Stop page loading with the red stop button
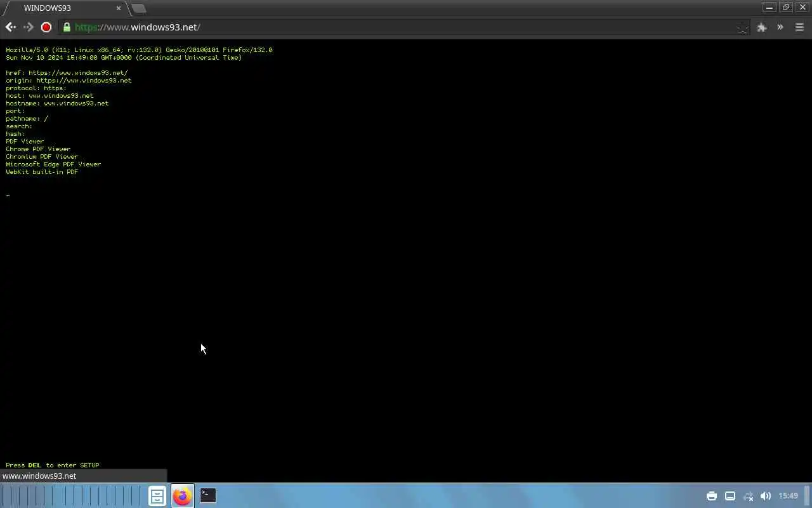This screenshot has width=812, height=508. (x=46, y=27)
